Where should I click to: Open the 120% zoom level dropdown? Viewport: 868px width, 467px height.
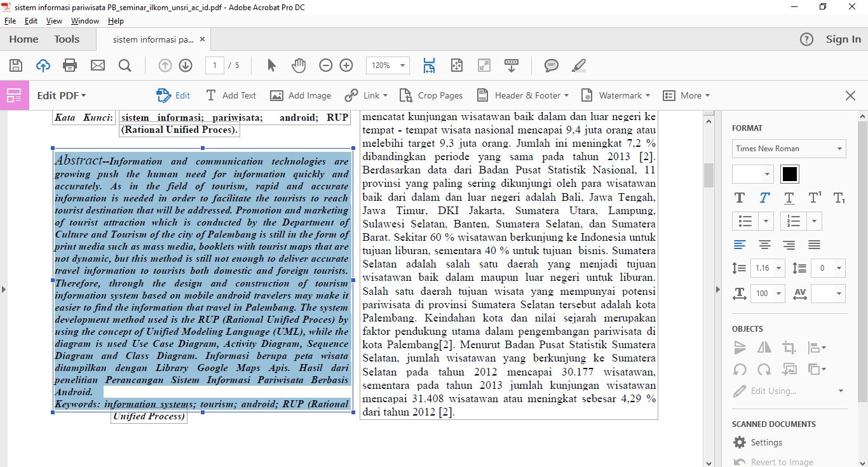[388, 65]
